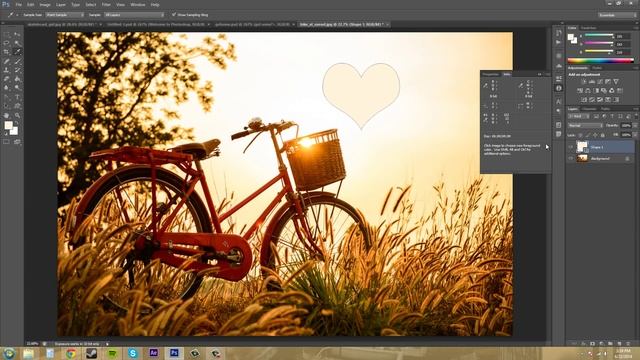Viewport: 640px width, 360px height.
Task: Switch to the Swatches tab
Action: pyautogui.click(x=589, y=28)
